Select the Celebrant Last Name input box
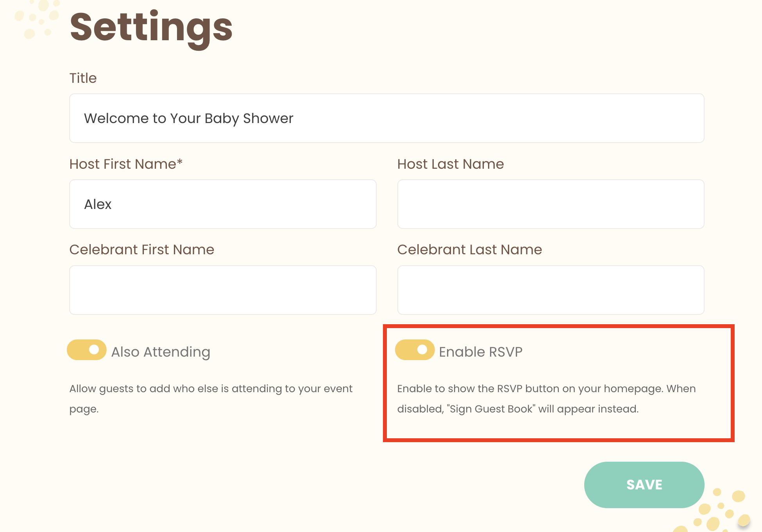Screen dimensions: 762x532 (x=550, y=289)
